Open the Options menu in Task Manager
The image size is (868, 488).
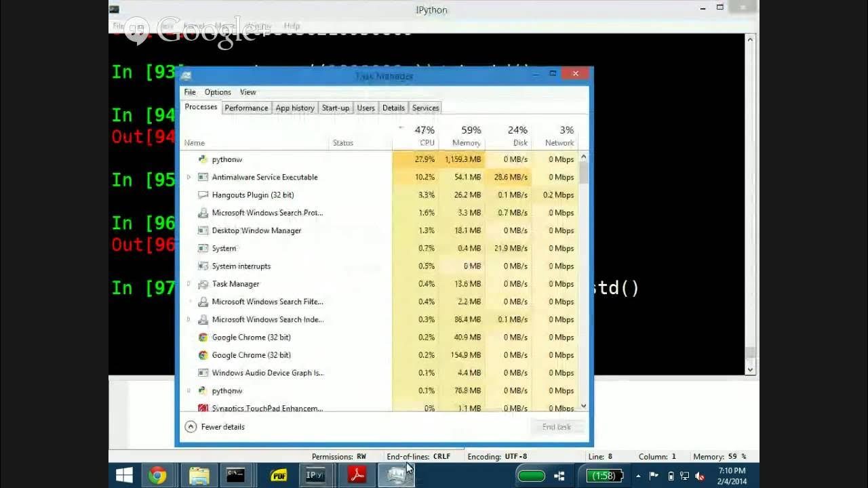(218, 92)
